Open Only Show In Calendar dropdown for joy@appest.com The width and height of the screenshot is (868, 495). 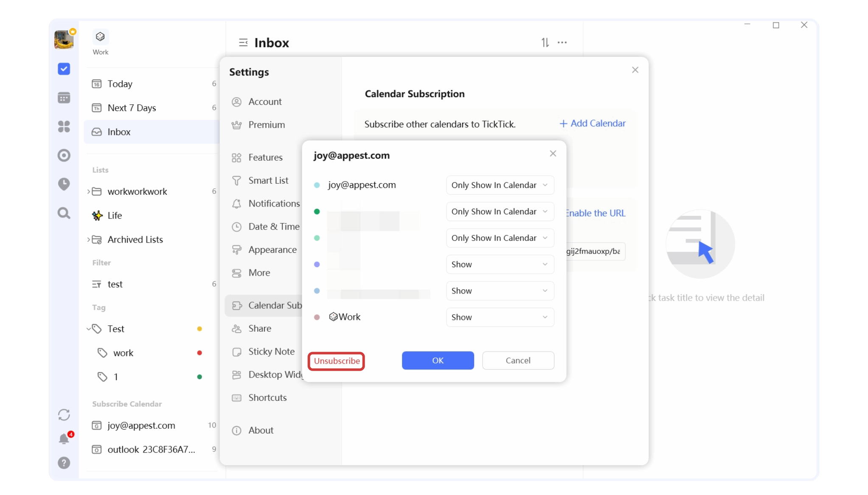coord(500,185)
